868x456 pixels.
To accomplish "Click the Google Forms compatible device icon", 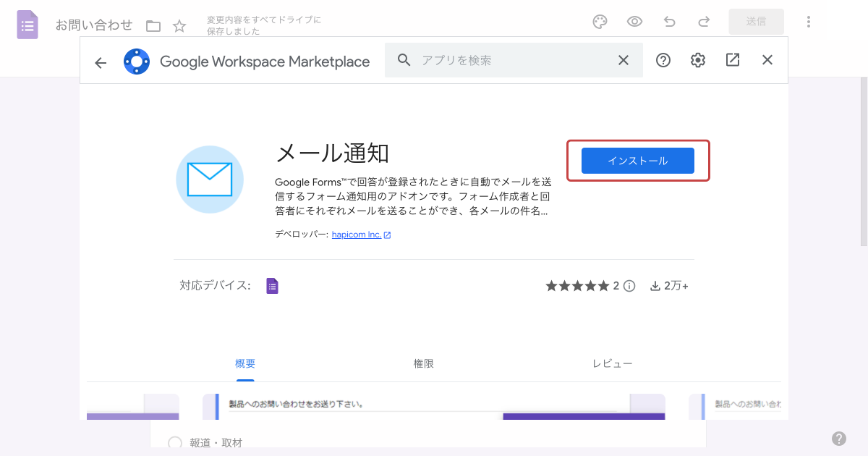I will [x=272, y=286].
